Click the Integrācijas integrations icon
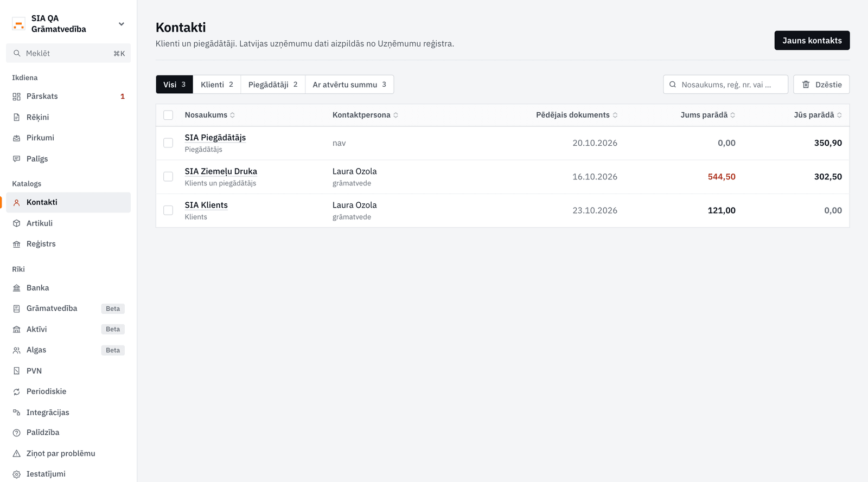The height and width of the screenshot is (482, 868). click(17, 413)
